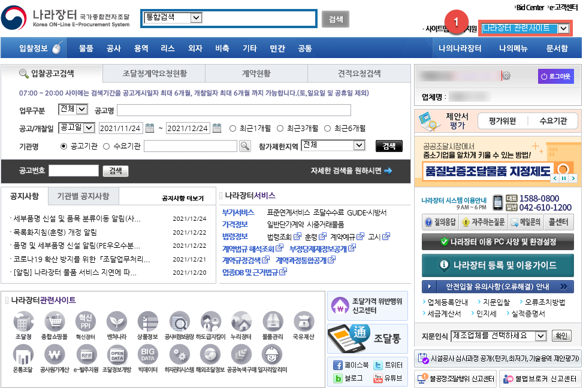Select the 공고기관 radio button
The width and height of the screenshot is (586, 392).
(64, 147)
